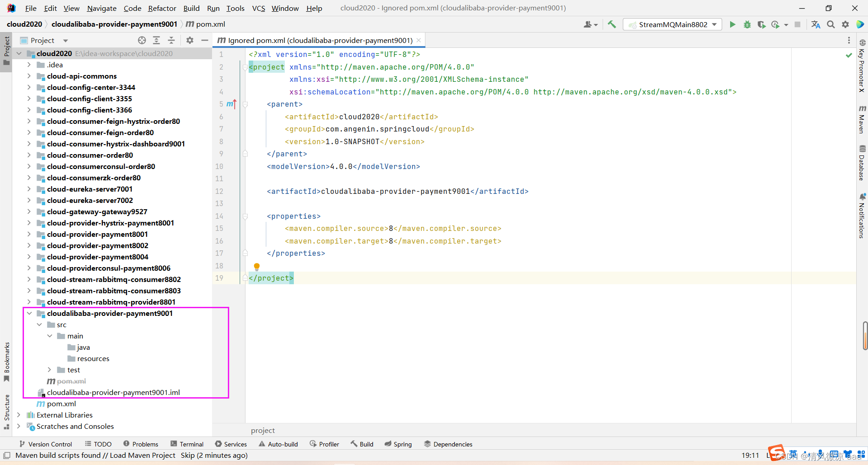Open the Version Control tool window
The width and height of the screenshot is (868, 465).
pos(45,444)
